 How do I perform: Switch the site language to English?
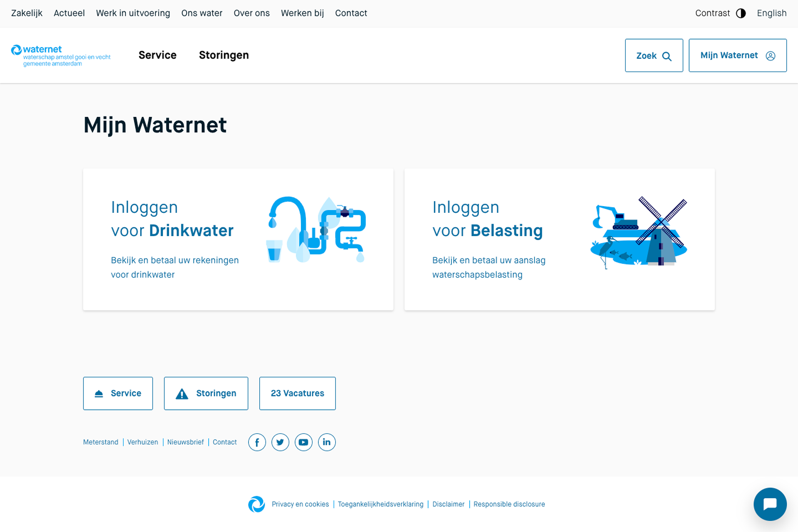point(771,13)
